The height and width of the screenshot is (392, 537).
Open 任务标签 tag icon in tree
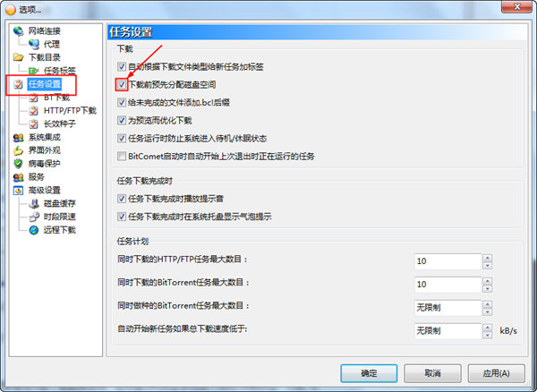(34, 71)
